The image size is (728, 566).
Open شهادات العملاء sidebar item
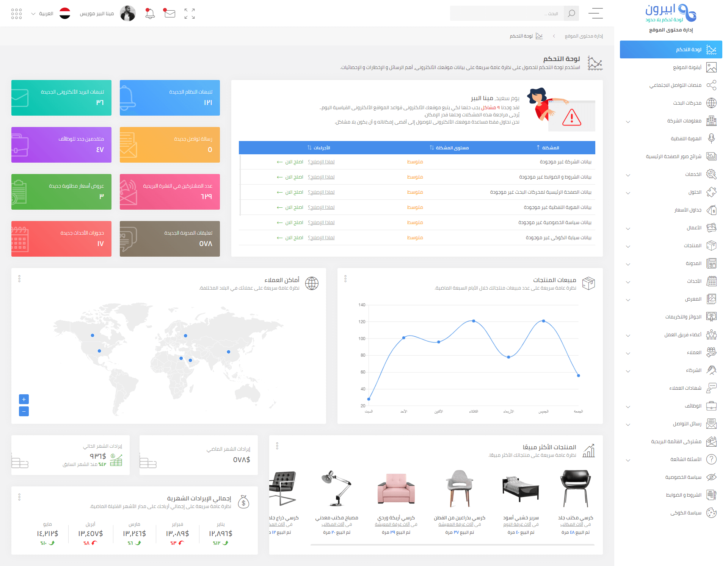coord(671,388)
